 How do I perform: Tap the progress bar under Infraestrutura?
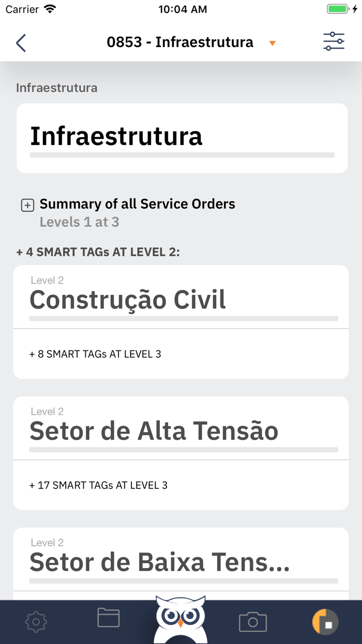coord(182,155)
